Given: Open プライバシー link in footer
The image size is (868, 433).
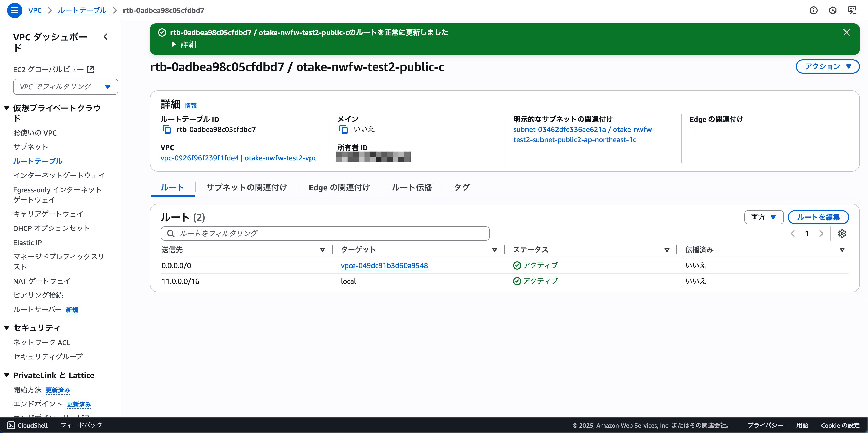Looking at the screenshot, I should pyautogui.click(x=766, y=426).
